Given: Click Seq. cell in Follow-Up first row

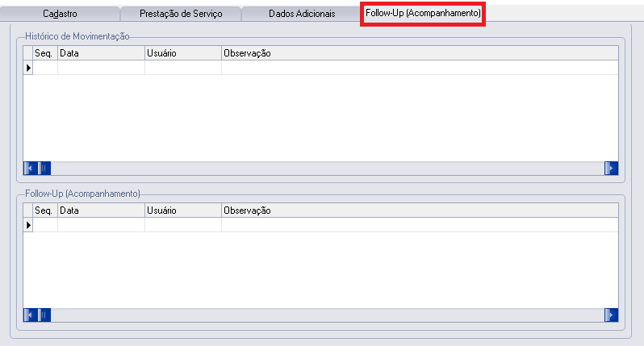Looking at the screenshot, I should tap(45, 225).
